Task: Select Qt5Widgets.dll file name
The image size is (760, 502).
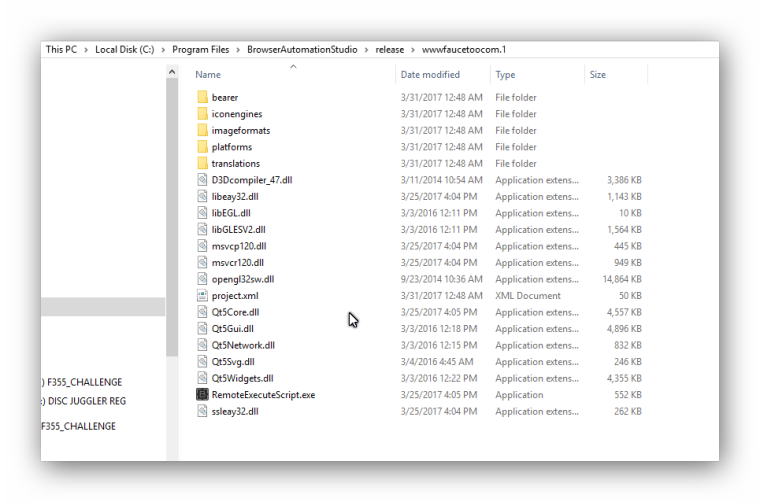Action: (x=242, y=378)
